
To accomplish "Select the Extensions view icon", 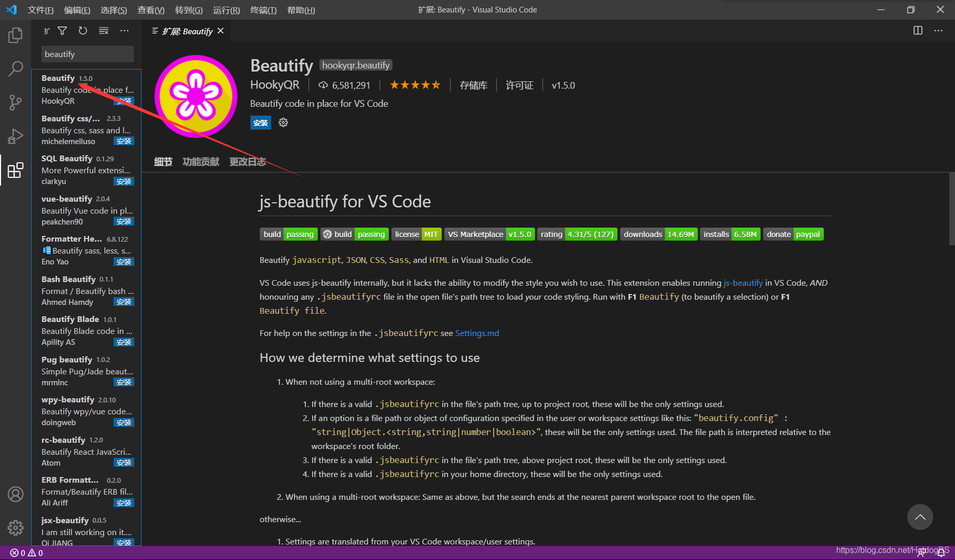I will pyautogui.click(x=16, y=170).
